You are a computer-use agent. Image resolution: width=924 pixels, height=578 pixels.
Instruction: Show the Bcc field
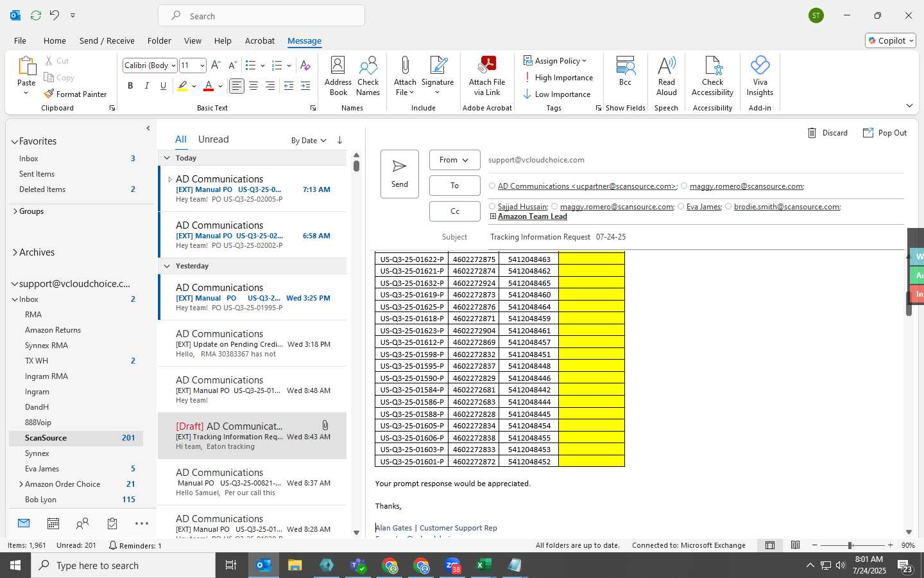(625, 71)
